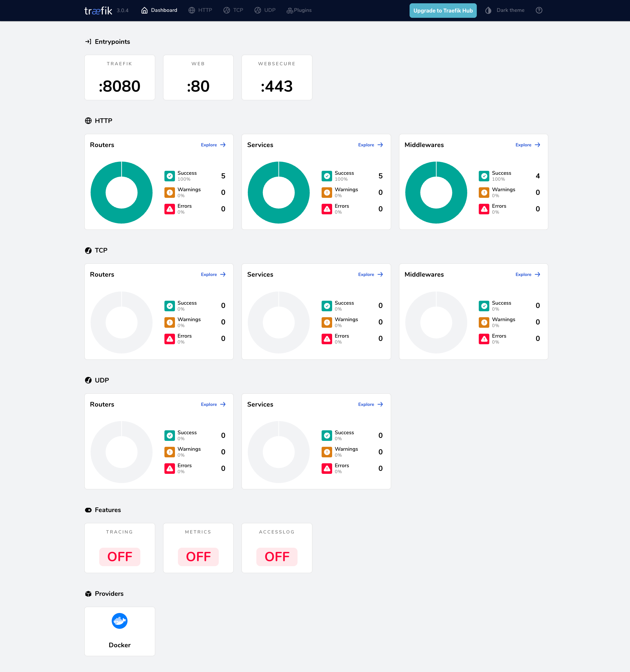Explore UDP Services
Image resolution: width=630 pixels, height=672 pixels.
370,404
